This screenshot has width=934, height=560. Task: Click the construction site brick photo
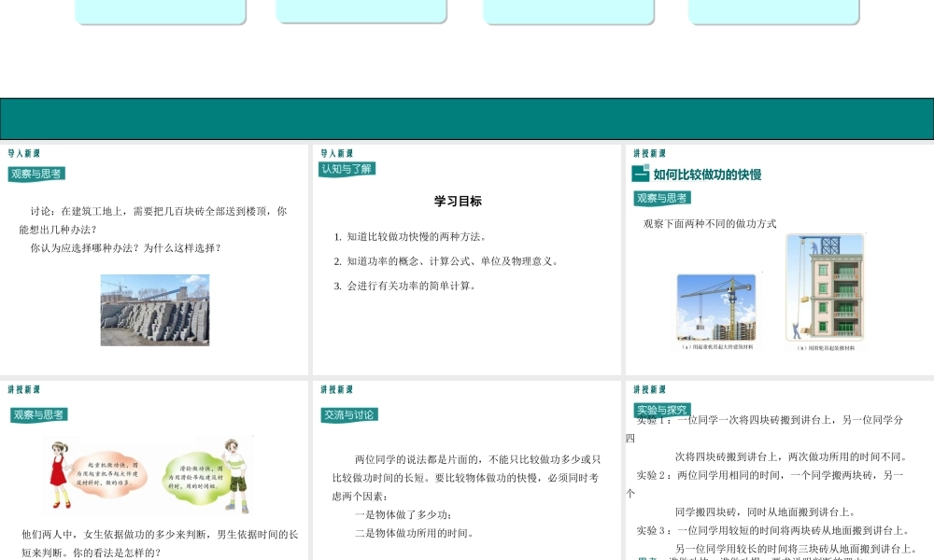point(155,310)
